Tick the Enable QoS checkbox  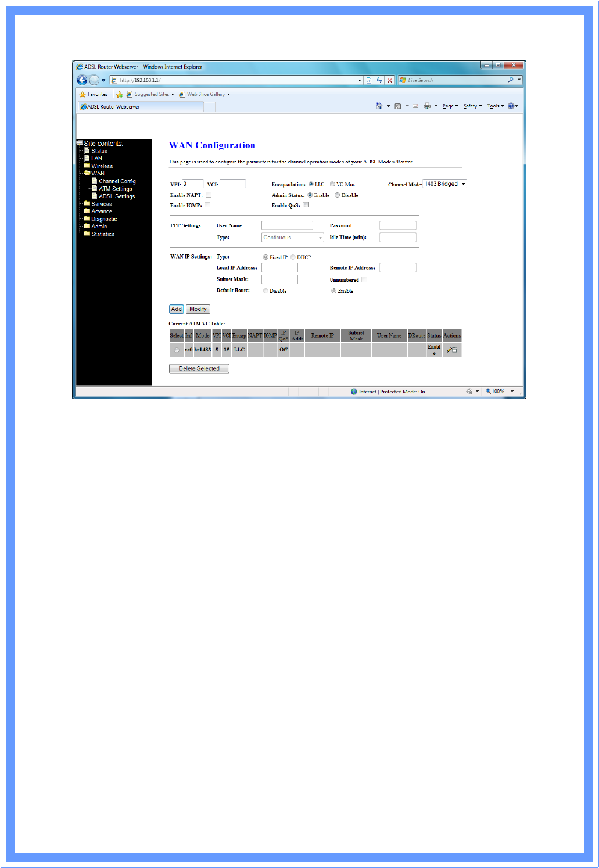[306, 205]
